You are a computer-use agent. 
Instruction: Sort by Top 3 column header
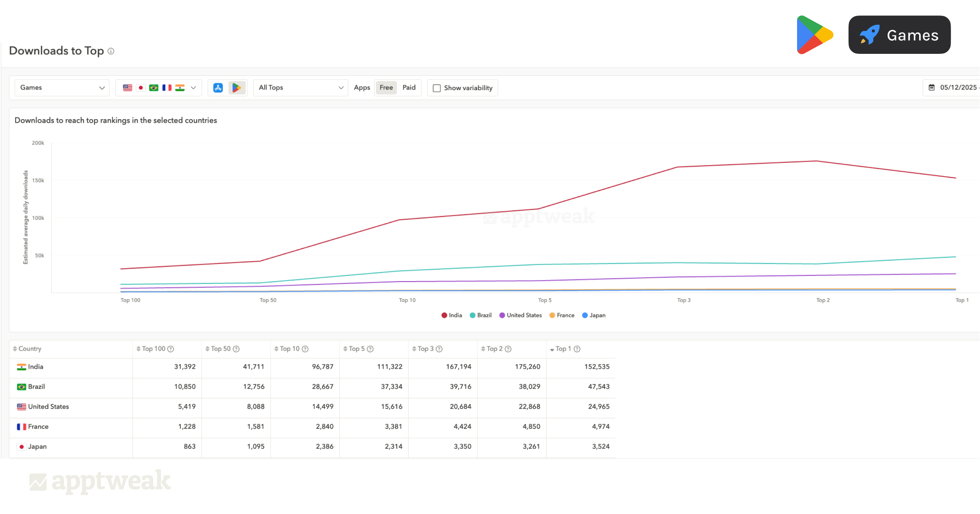[423, 349]
